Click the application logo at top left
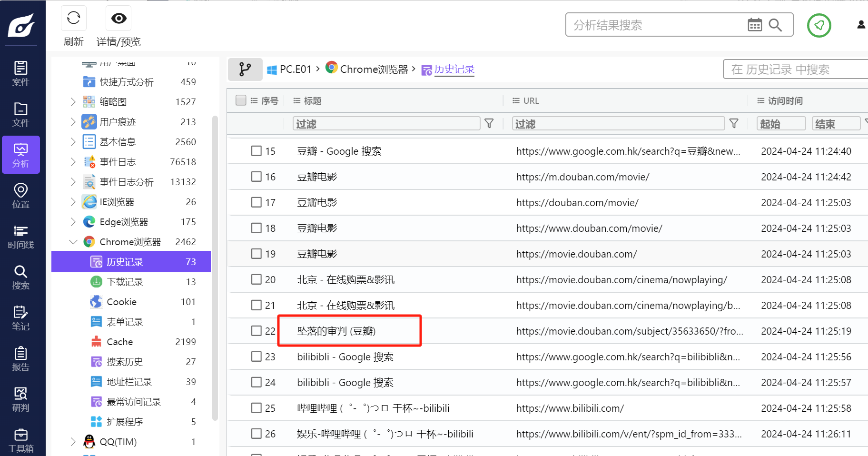The image size is (868, 456). click(x=21, y=25)
